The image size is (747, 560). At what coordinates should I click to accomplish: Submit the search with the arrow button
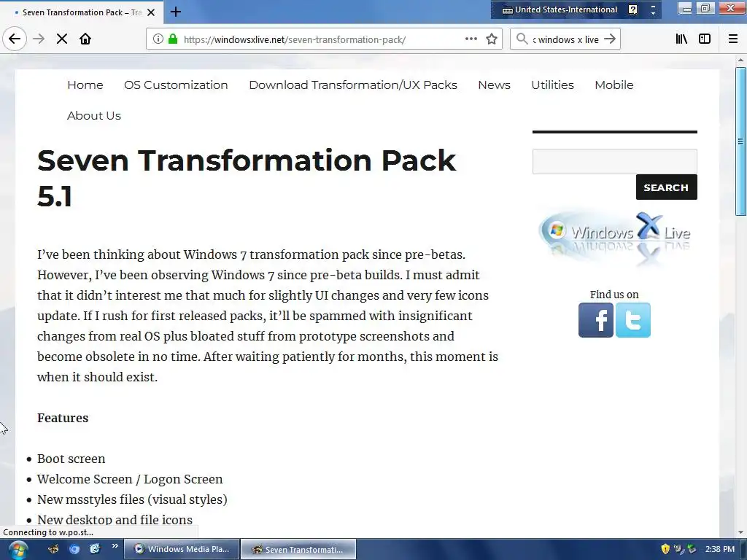click(610, 39)
